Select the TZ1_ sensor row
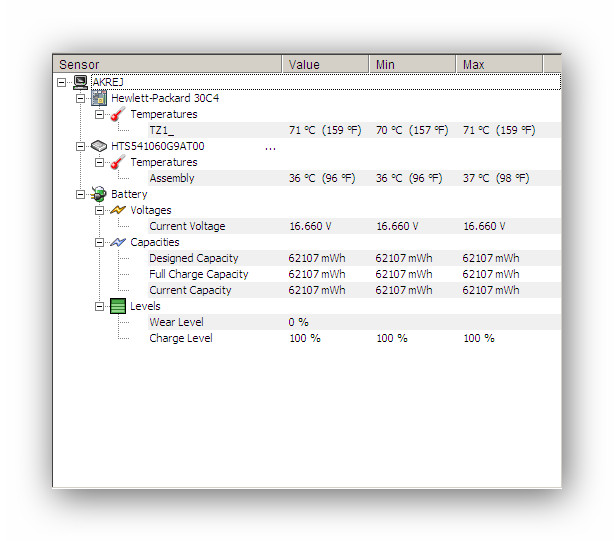The height and width of the screenshot is (541, 614). coord(354,130)
